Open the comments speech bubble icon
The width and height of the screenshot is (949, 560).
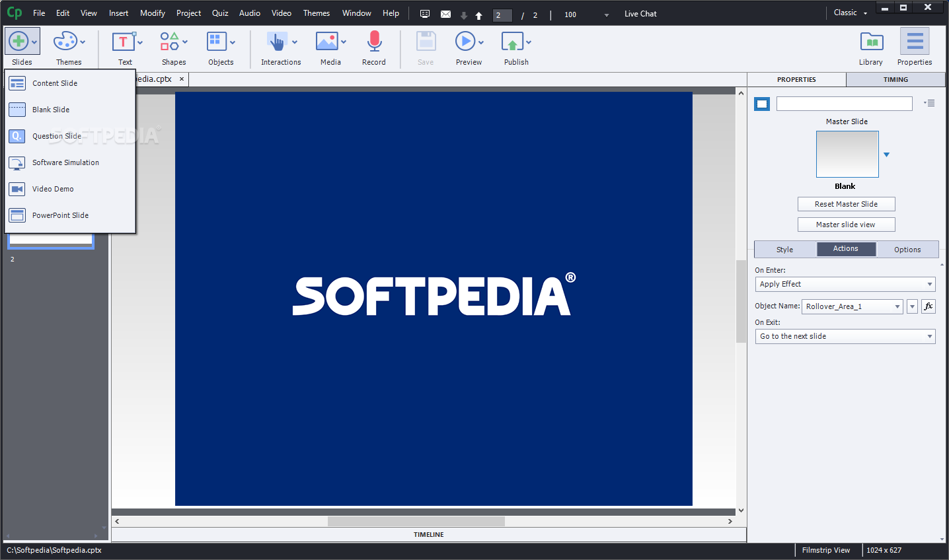pyautogui.click(x=425, y=14)
